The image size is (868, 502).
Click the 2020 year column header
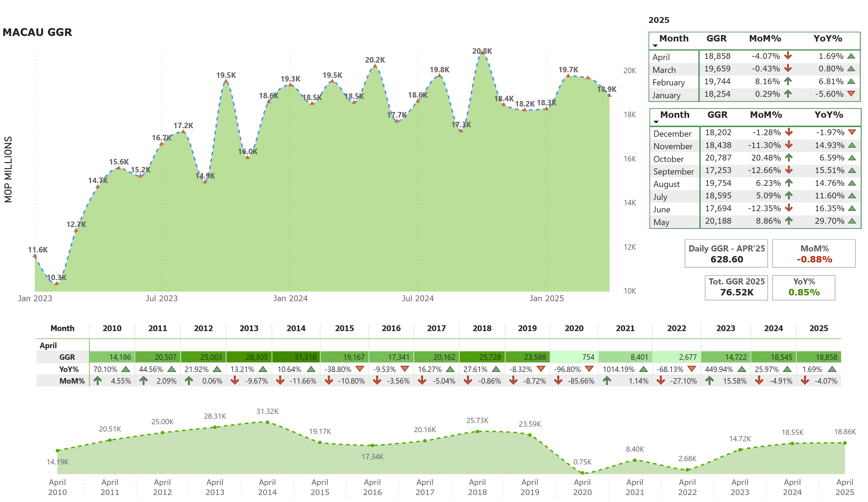tap(574, 328)
